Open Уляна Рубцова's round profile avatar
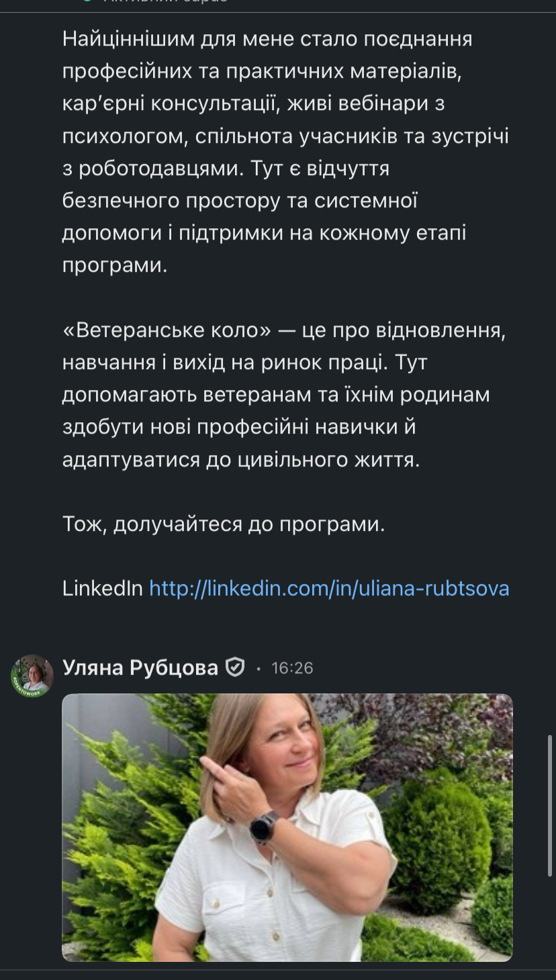The image size is (556, 980). (32, 675)
